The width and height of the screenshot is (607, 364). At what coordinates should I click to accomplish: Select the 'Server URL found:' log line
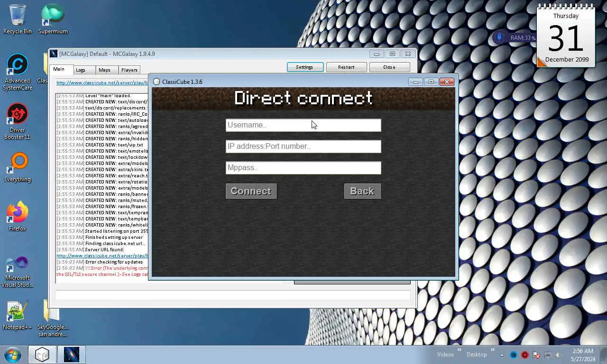(x=91, y=250)
